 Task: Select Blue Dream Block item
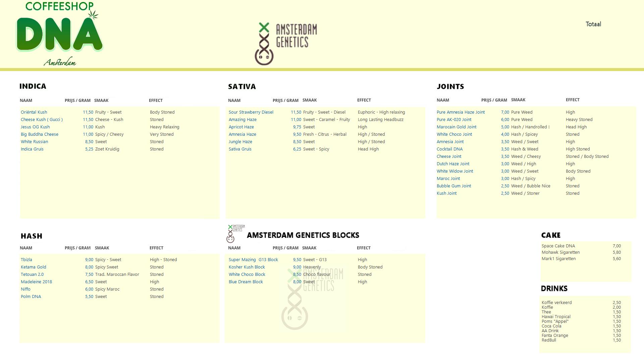(x=246, y=282)
